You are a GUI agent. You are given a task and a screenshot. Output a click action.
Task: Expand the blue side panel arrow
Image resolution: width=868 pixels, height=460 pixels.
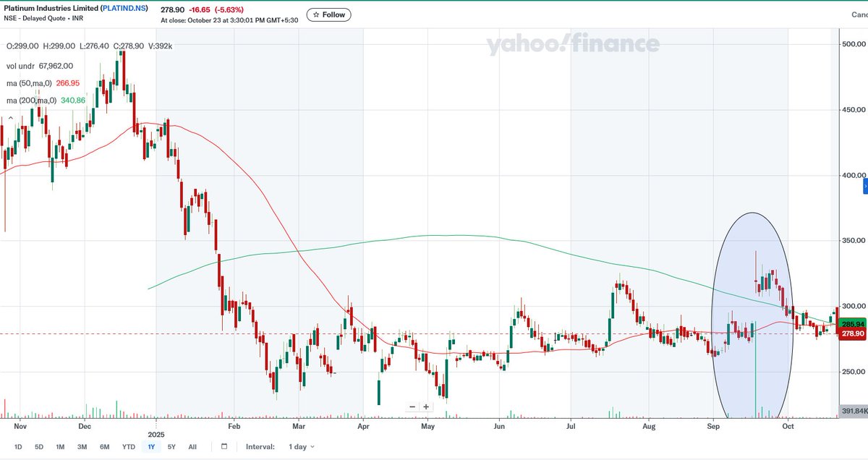[x=865, y=187]
